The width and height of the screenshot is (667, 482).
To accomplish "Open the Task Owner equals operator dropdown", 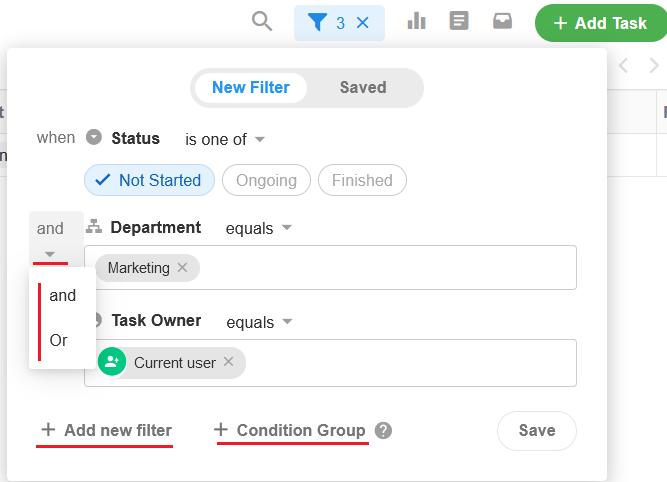I will click(259, 322).
